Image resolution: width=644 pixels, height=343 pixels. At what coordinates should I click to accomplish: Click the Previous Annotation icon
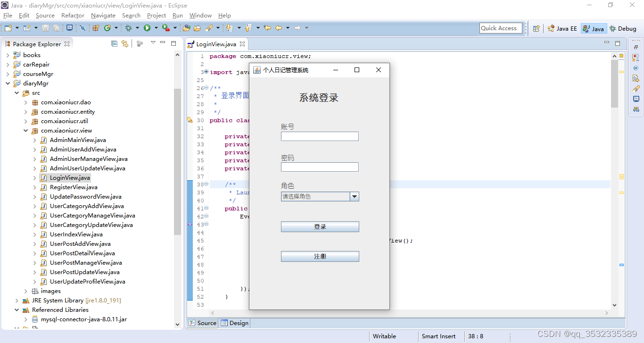(x=248, y=28)
